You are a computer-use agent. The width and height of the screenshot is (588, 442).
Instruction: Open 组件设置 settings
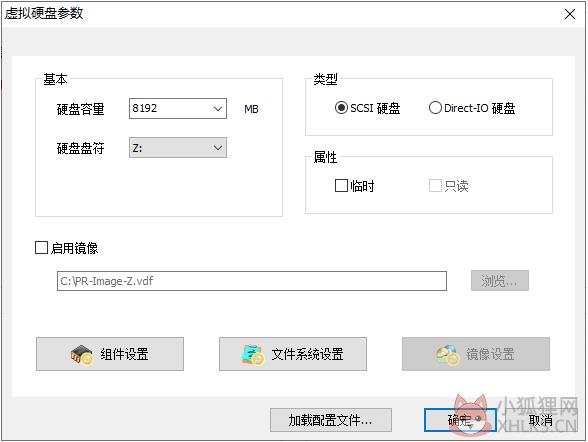pos(110,354)
